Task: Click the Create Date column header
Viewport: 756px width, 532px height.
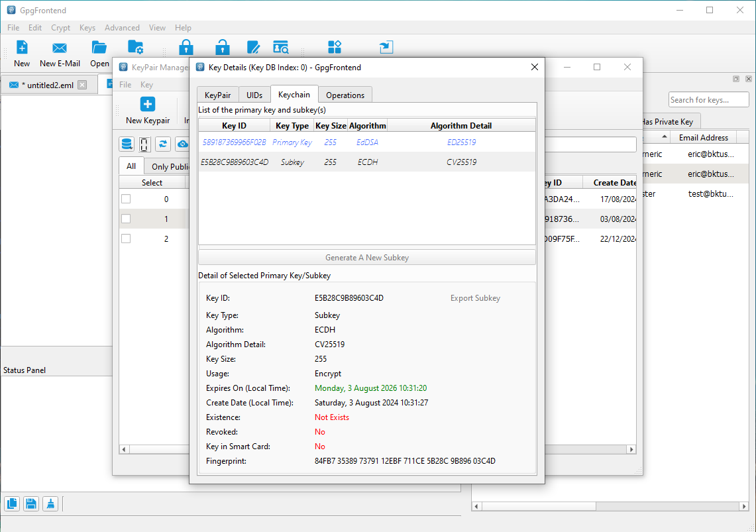Action: click(x=610, y=183)
